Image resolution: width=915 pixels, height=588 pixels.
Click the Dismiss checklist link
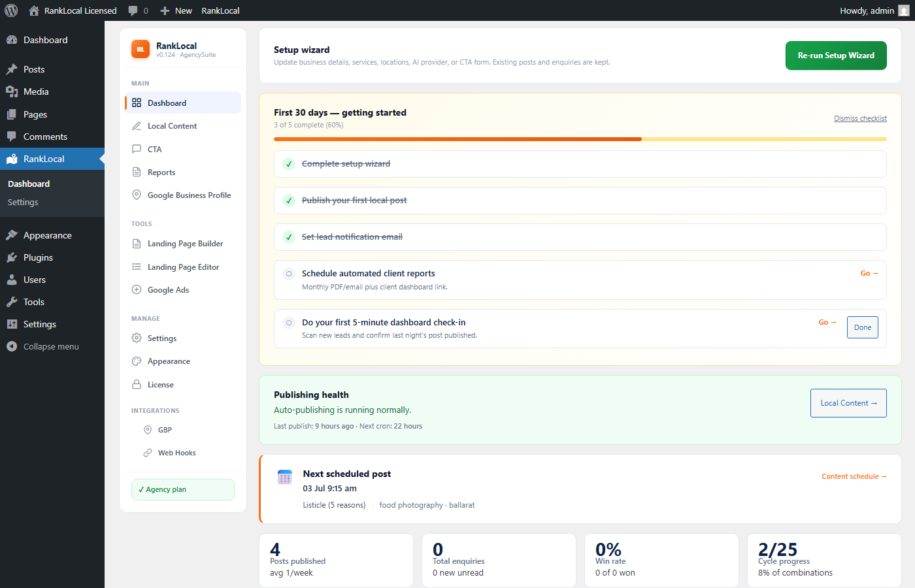pos(860,118)
